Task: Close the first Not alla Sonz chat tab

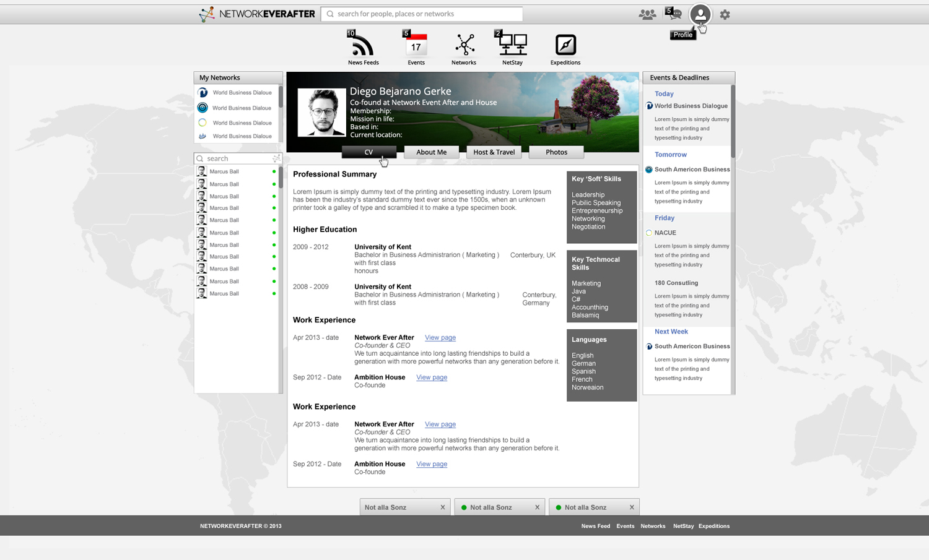Action: pos(443,507)
